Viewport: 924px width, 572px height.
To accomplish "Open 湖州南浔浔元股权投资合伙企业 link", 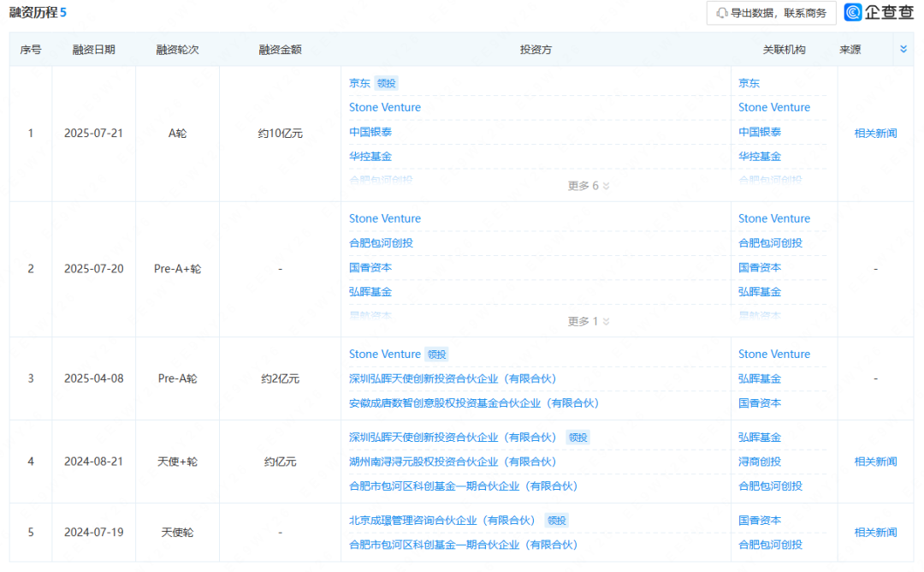I will [453, 462].
